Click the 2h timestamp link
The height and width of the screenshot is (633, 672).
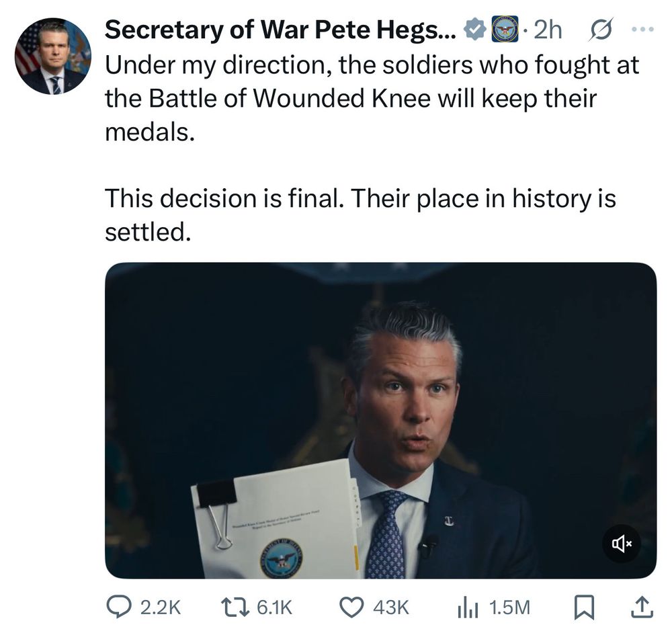[548, 30]
